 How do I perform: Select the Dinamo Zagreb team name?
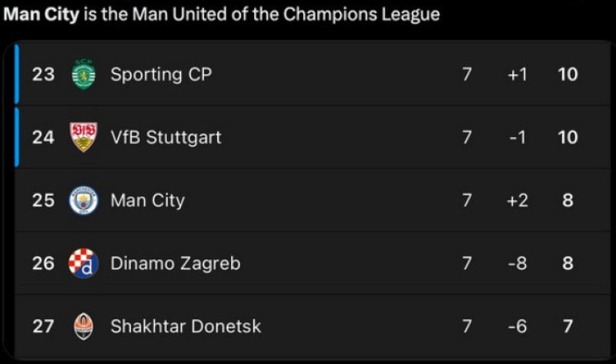click(176, 263)
